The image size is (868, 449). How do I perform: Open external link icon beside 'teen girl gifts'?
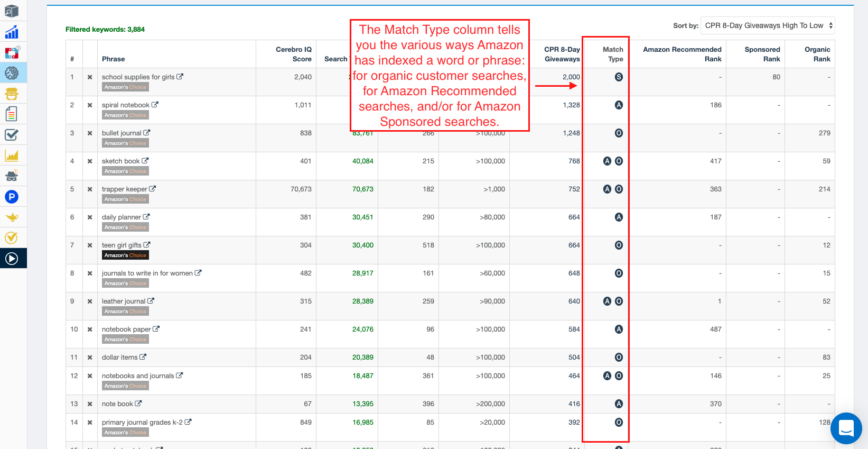click(147, 245)
